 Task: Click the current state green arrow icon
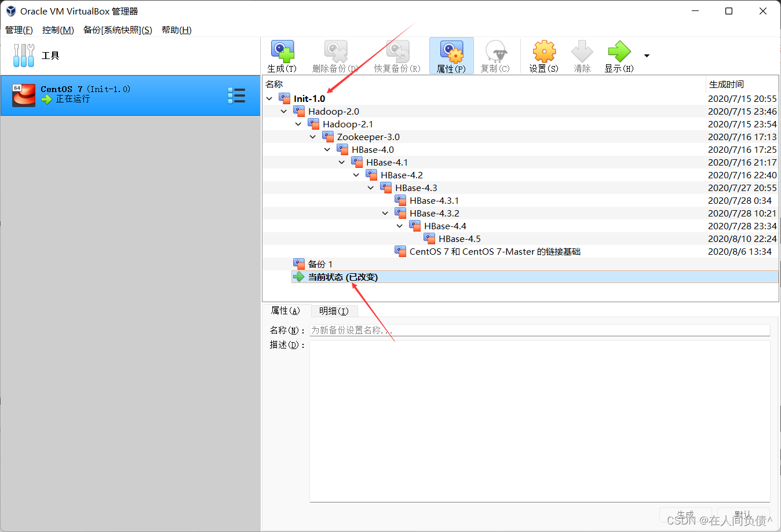click(x=299, y=277)
